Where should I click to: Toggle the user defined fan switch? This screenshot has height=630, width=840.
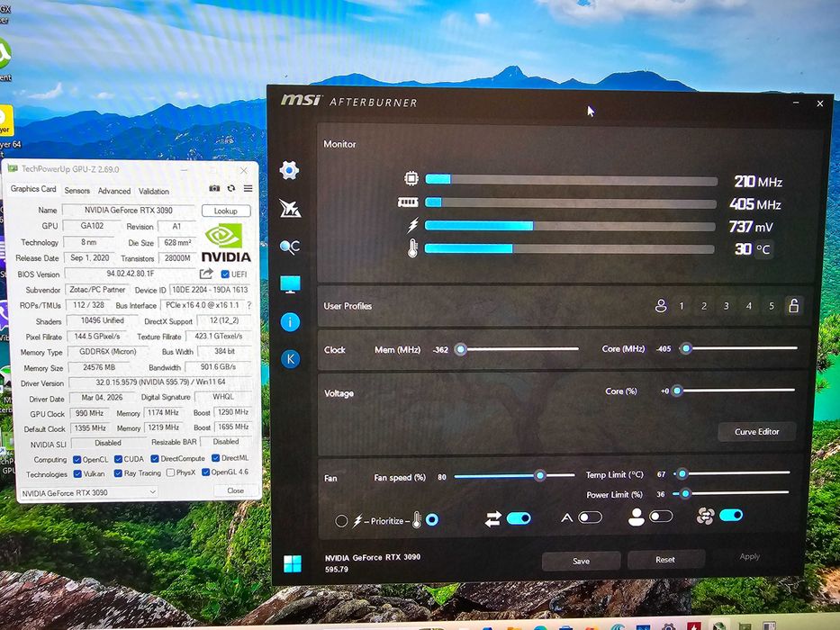pos(661,517)
